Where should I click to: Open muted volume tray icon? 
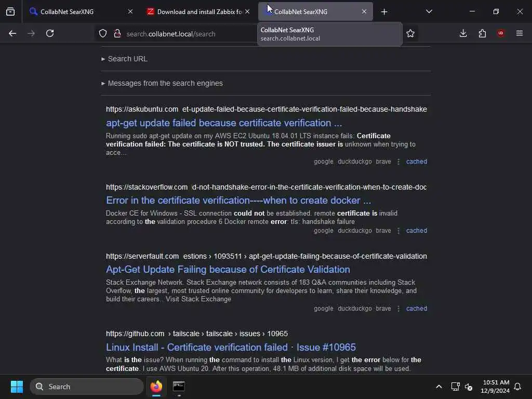click(x=469, y=387)
